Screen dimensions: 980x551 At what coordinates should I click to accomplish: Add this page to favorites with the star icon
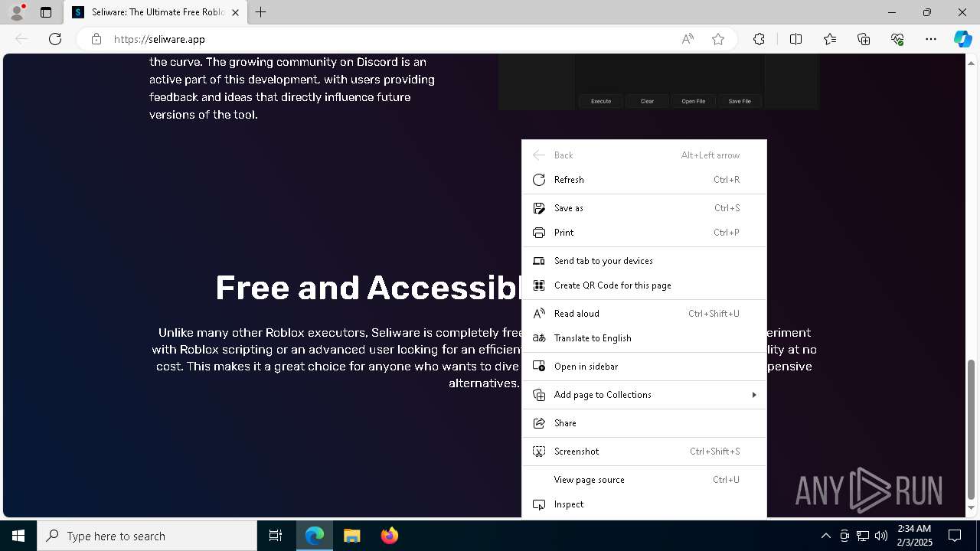coord(718,39)
